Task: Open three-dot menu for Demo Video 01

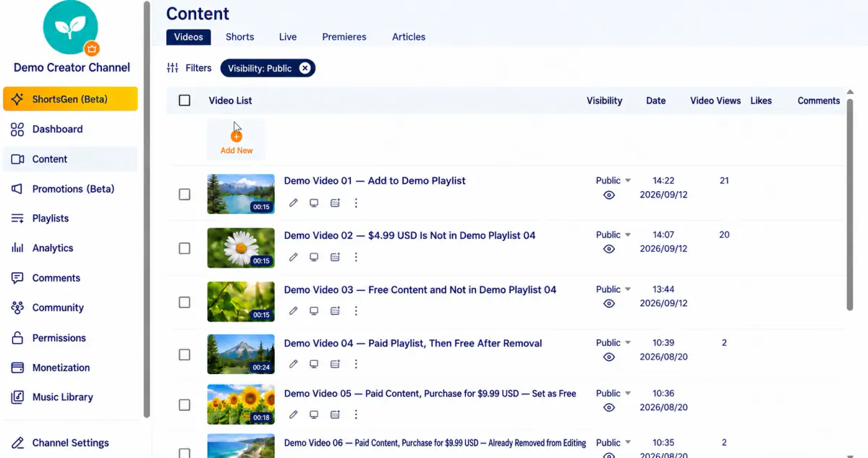Action: tap(356, 203)
